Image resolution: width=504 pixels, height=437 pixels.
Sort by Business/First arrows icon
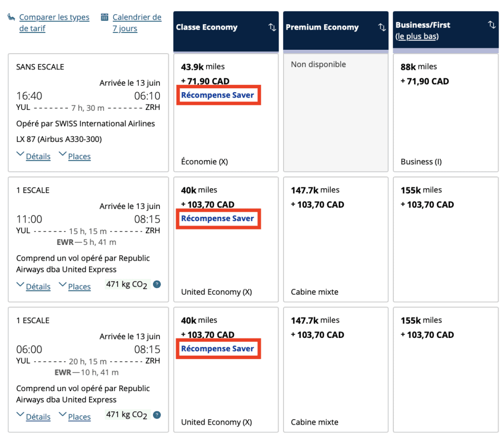(491, 25)
